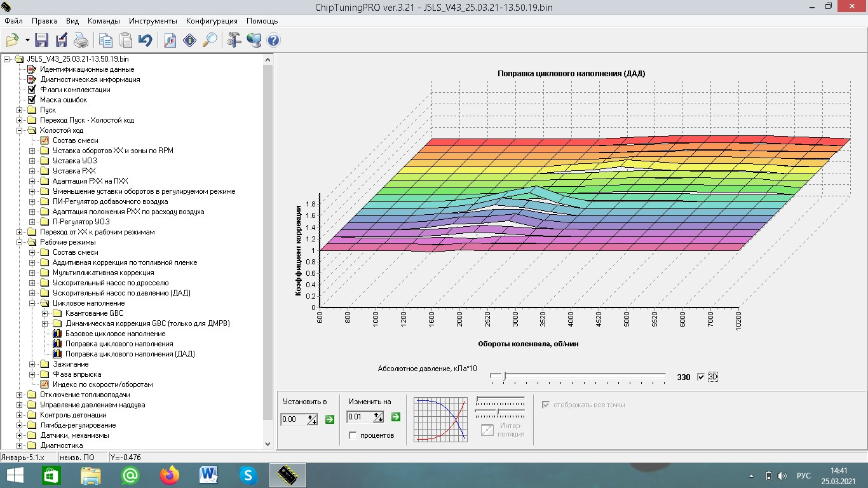
Task: Click the blue diamond info icon
Action: (189, 41)
